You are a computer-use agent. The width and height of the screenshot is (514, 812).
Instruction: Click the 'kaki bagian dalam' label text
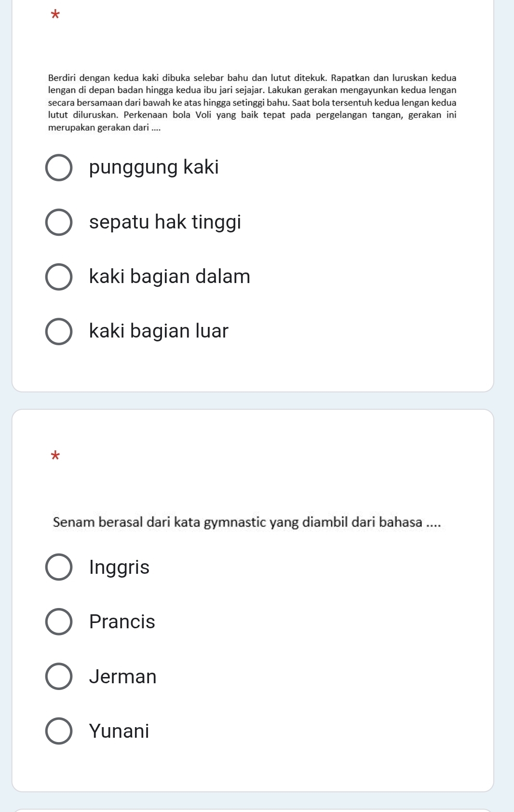point(170,276)
